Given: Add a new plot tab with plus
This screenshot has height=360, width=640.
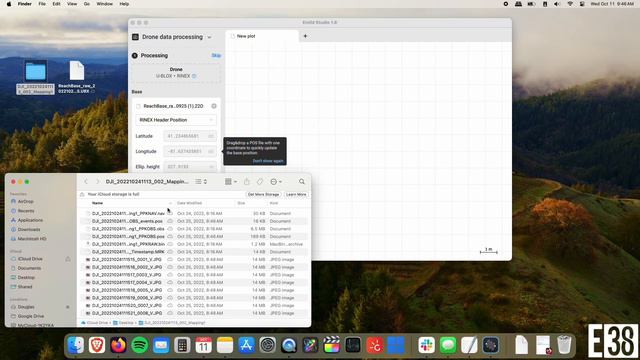Looking at the screenshot, I should click(305, 36).
